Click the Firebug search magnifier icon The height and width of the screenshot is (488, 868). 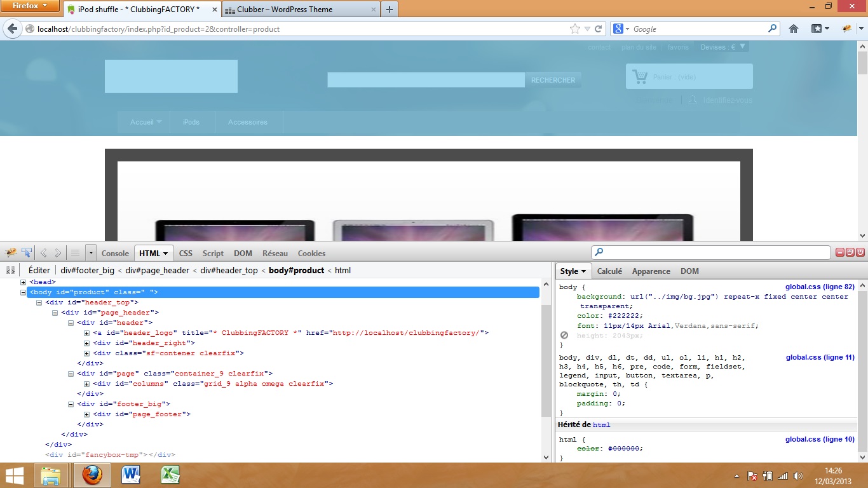599,252
